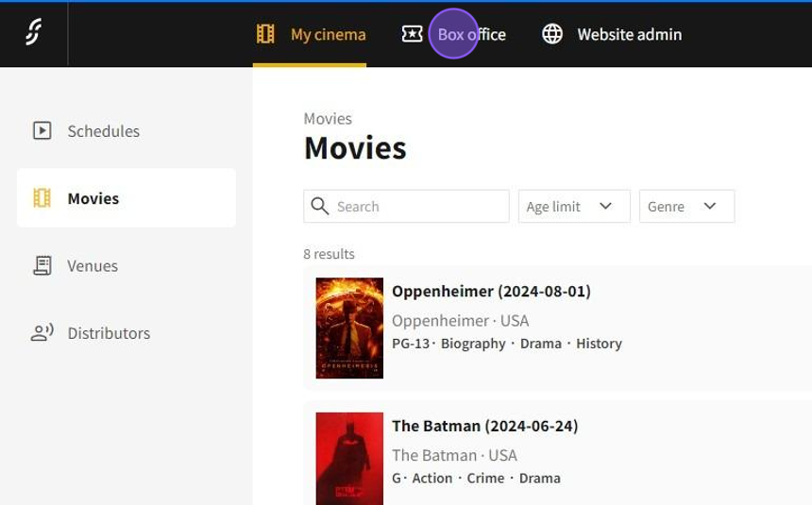812x505 pixels.
Task: Click the Venues building icon in the sidebar
Action: click(42, 266)
